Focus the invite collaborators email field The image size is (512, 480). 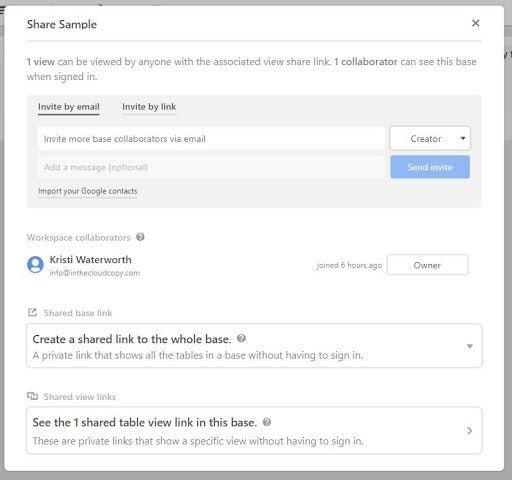pyautogui.click(x=211, y=138)
